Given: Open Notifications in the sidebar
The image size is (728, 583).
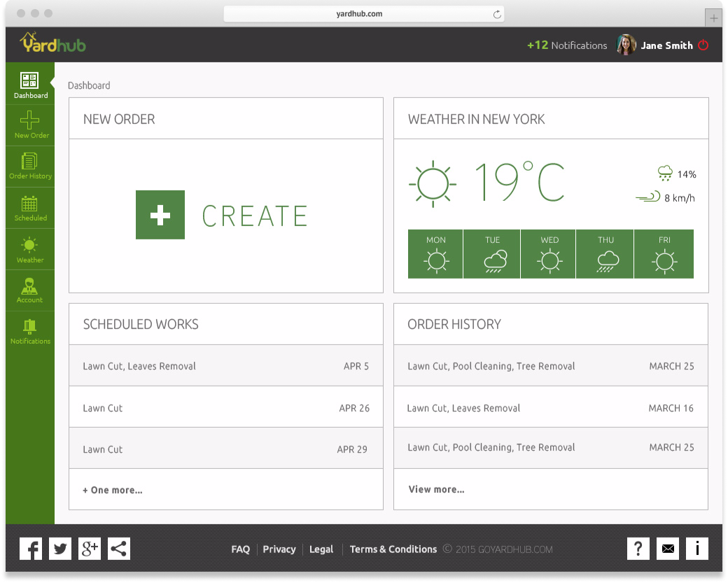Looking at the screenshot, I should point(29,332).
